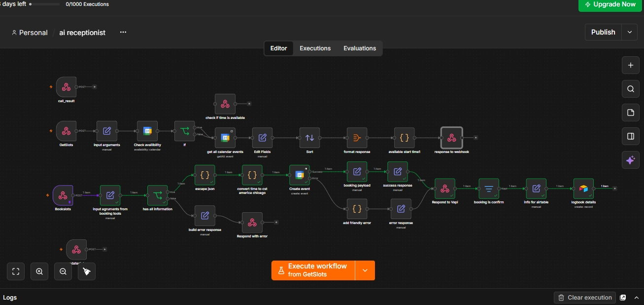Add node after call_result output
Image resolution: width=644 pixels, height=305 pixels.
tap(95, 87)
